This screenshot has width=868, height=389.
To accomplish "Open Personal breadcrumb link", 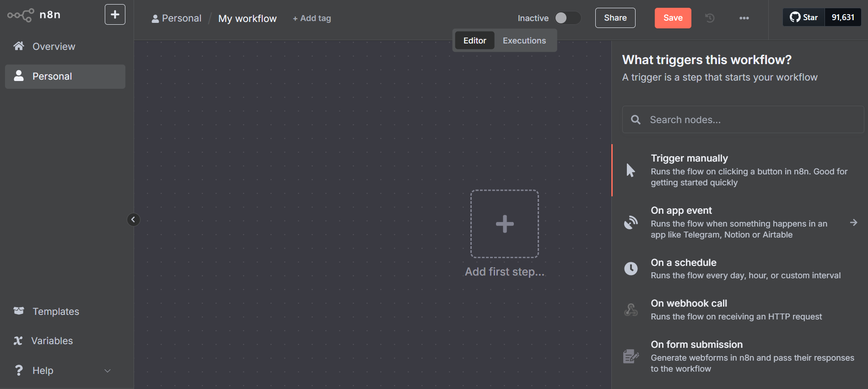I will pyautogui.click(x=182, y=18).
